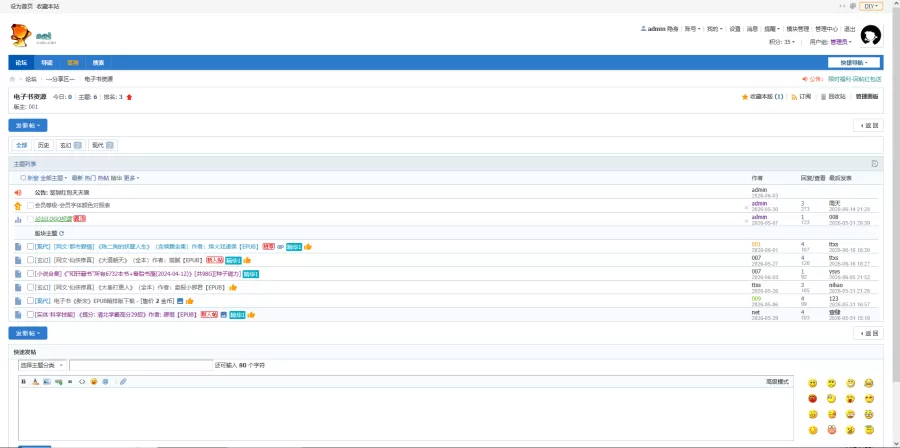Viewport: 900px width, 448px height.
Task: Open the emoticon picker in editor toolbar
Action: click(x=94, y=381)
